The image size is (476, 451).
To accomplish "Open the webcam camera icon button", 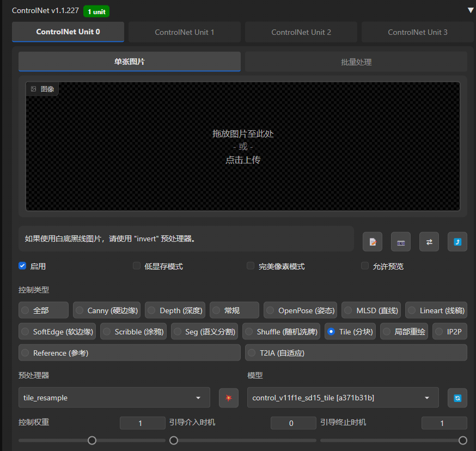I will (x=401, y=242).
